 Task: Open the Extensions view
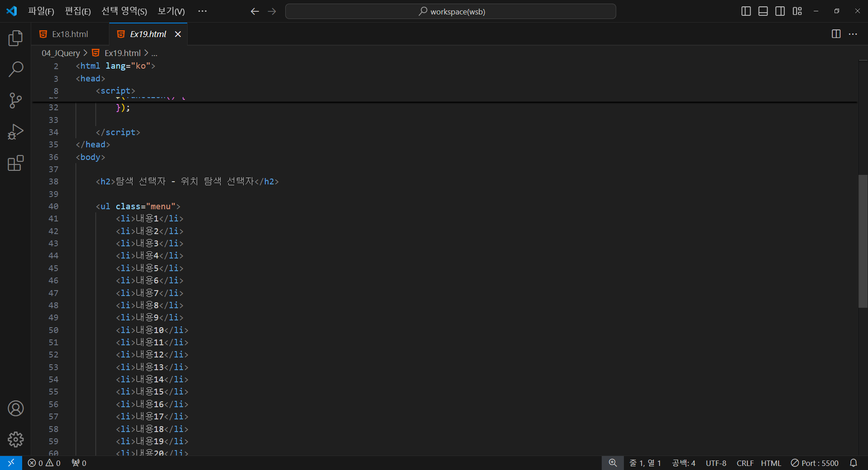tap(15, 163)
